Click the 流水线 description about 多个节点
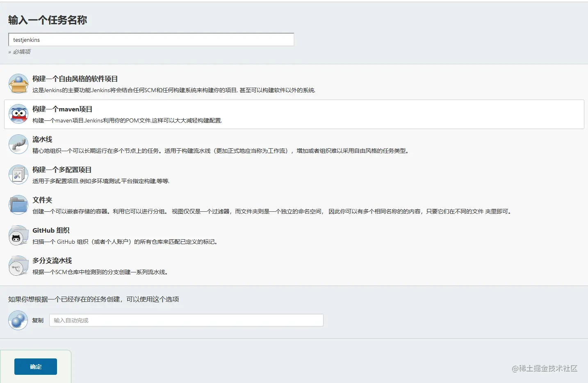Screen dimensions: 588x383 click(221, 151)
